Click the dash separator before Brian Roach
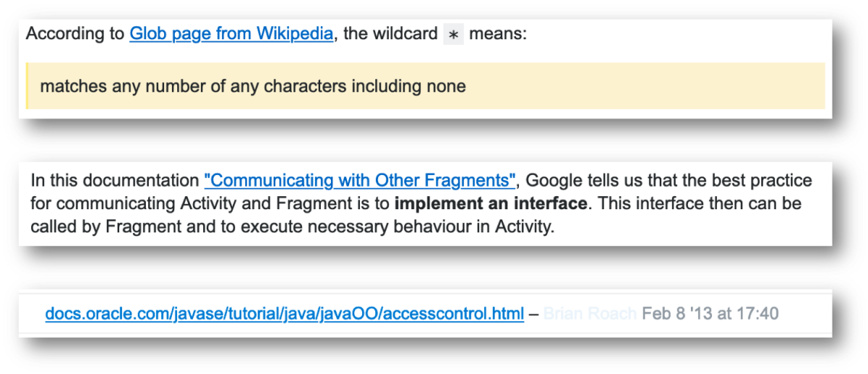 (533, 314)
